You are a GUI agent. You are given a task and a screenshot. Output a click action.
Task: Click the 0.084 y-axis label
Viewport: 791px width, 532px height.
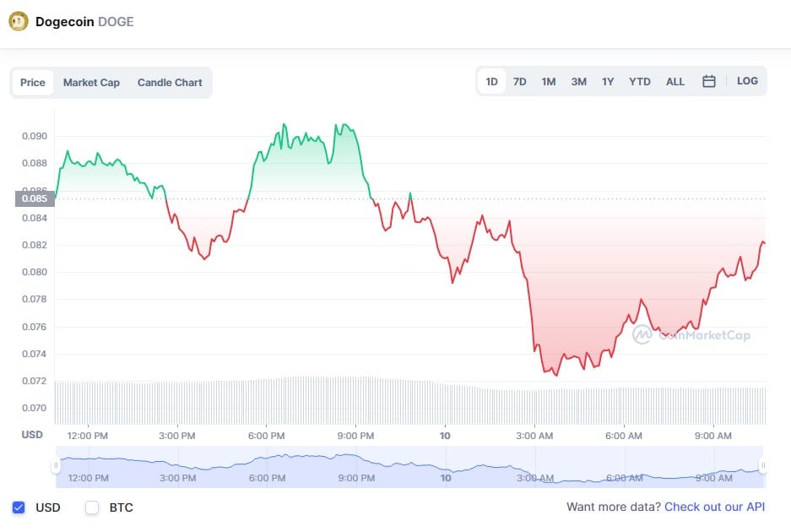(x=35, y=218)
